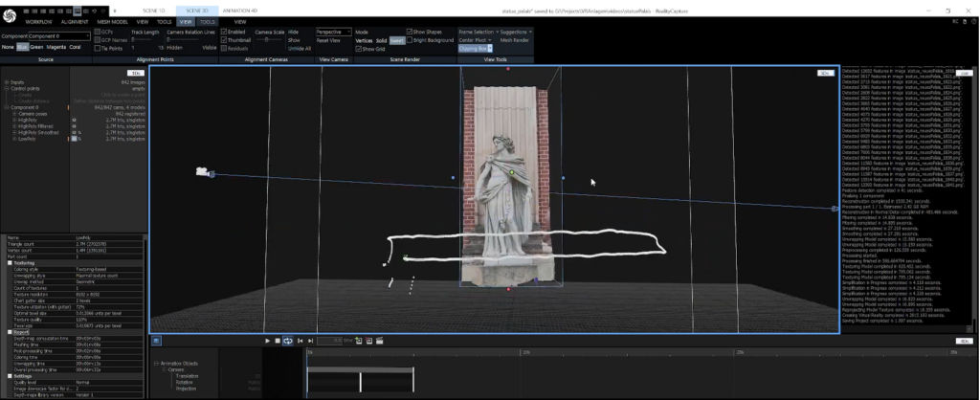Toggle eye icon on HighPoly Filtered row

[x=74, y=126]
